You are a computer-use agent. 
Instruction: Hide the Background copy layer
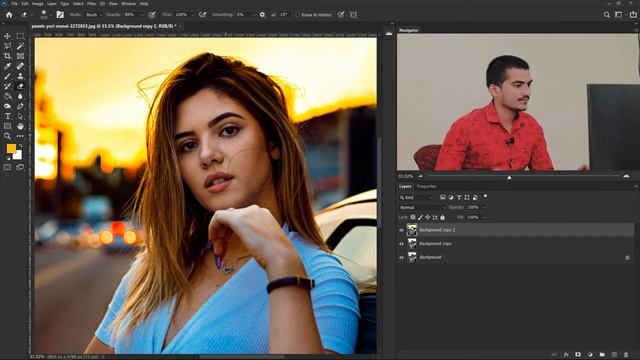(x=401, y=244)
